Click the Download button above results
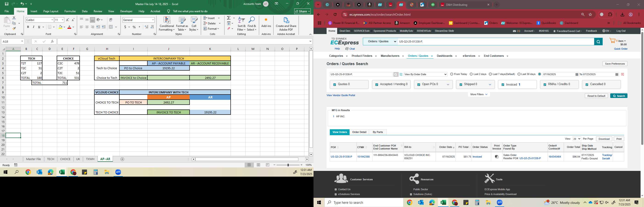Image resolution: width=644 pixels, height=207 pixels. 604,139
